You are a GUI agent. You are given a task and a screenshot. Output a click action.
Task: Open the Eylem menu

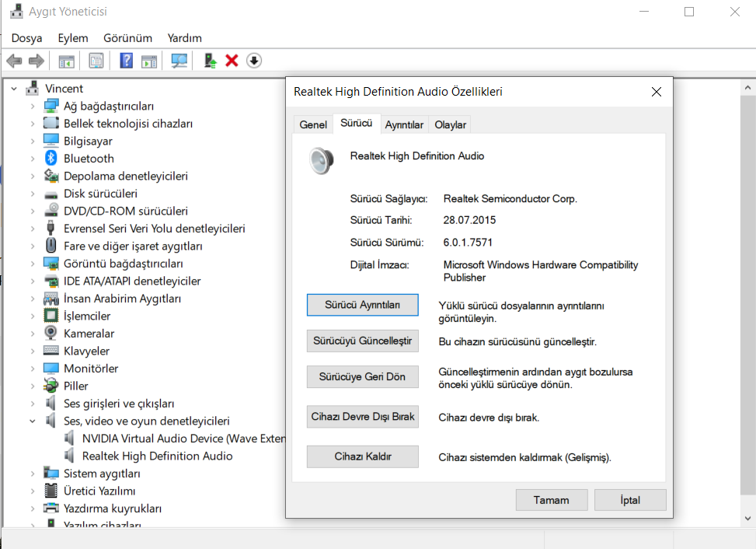pos(73,38)
